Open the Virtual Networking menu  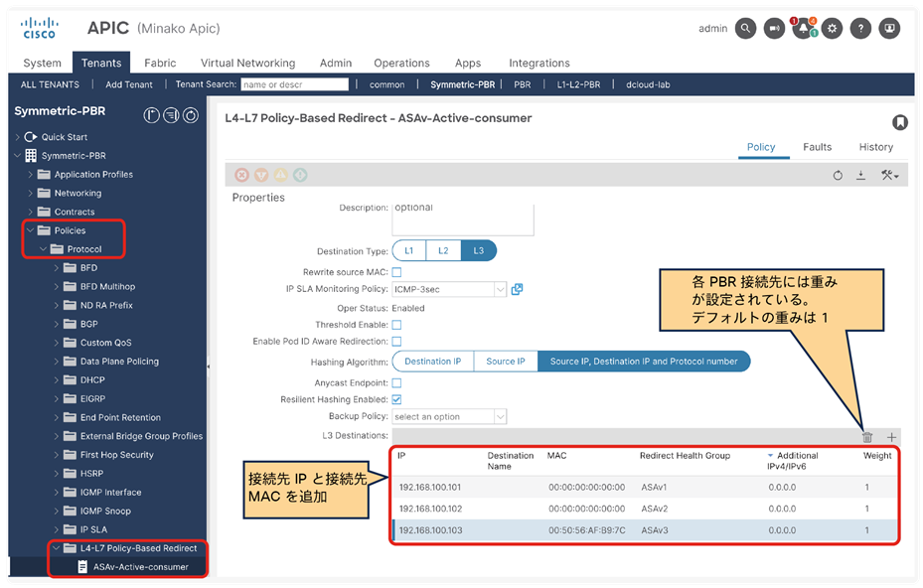click(x=247, y=63)
